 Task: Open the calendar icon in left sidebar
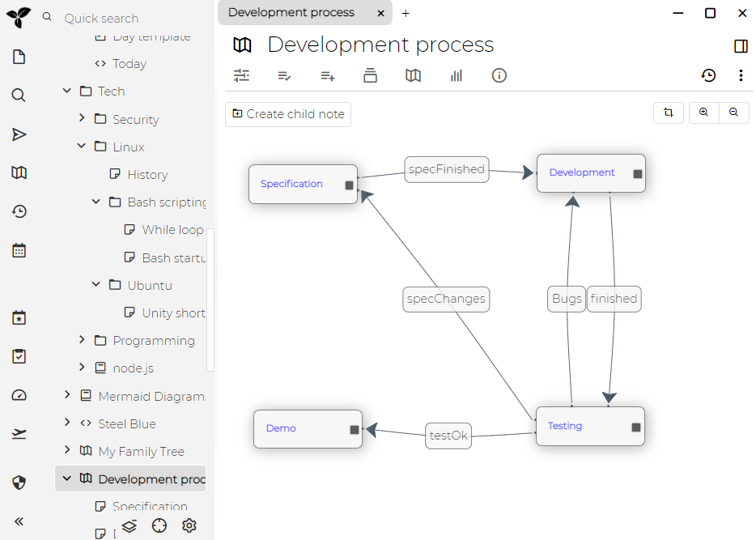19,250
